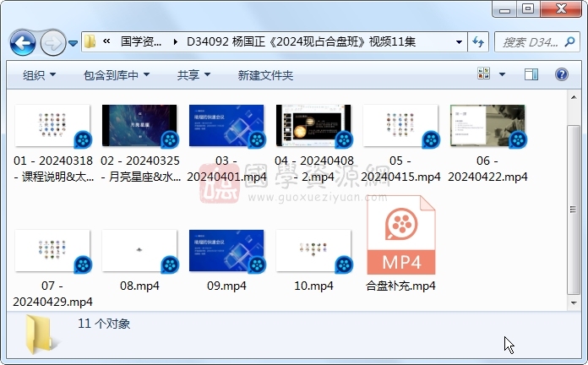Screen dimensions: 588x365
Task: Maximize the Explorer window
Action: coord(528,8)
